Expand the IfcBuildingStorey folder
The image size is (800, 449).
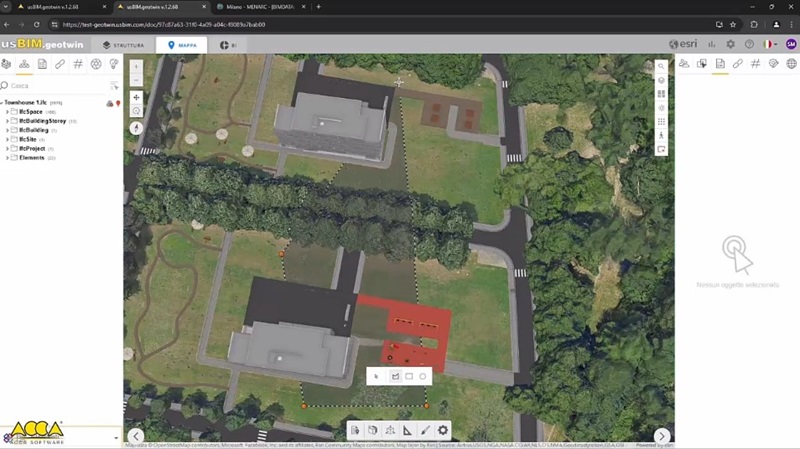click(x=7, y=121)
